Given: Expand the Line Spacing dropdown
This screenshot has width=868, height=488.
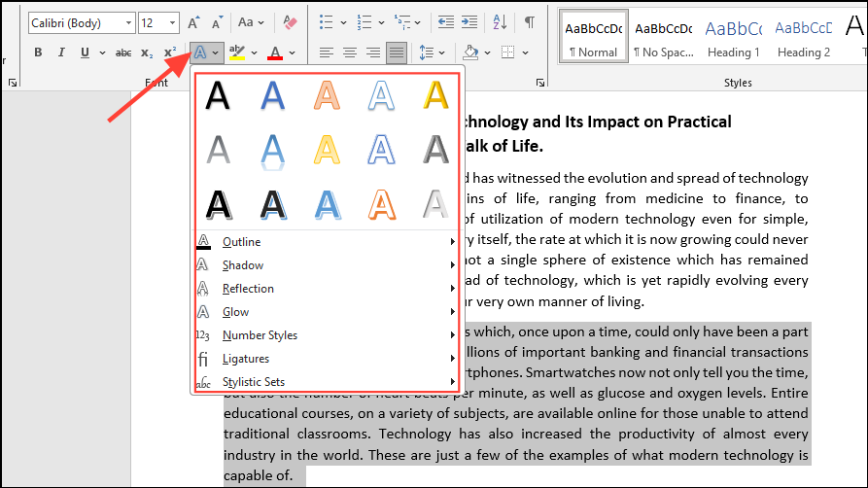Looking at the screenshot, I should point(442,52).
